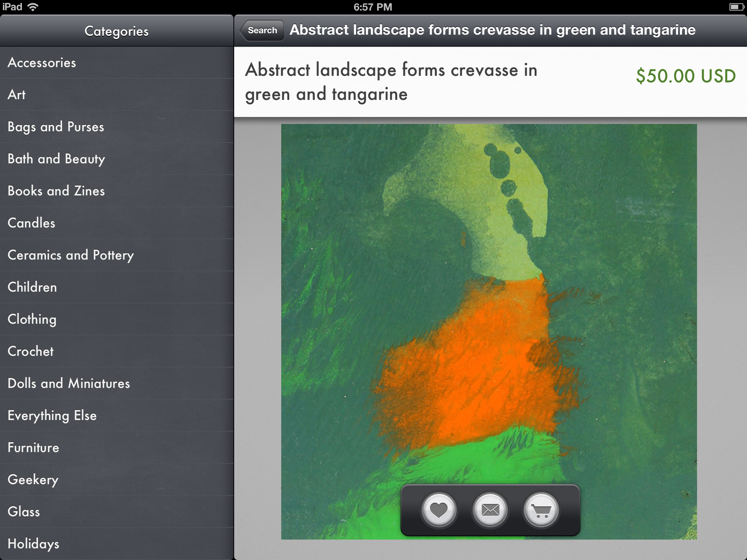Open Everything Else category

(x=117, y=416)
